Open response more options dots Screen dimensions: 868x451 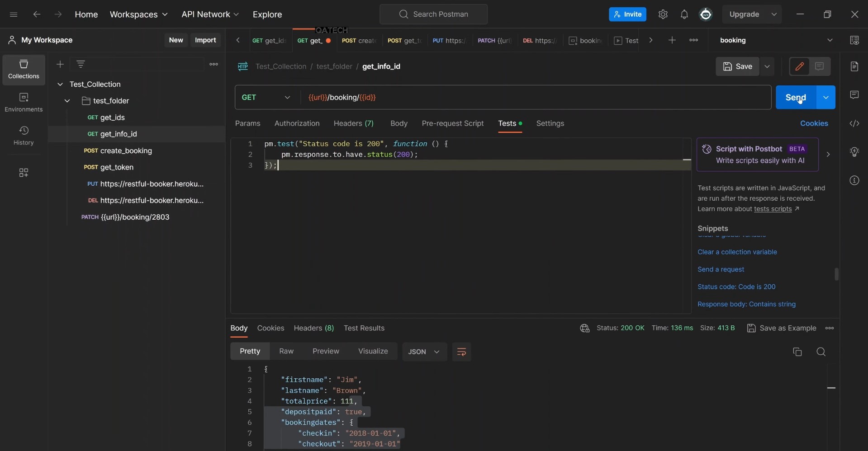pyautogui.click(x=829, y=328)
